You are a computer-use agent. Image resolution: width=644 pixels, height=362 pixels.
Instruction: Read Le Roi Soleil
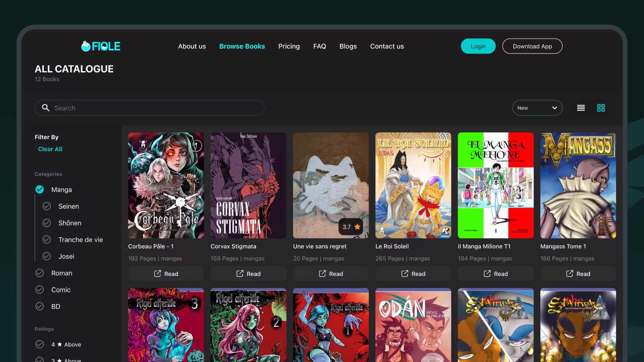tap(413, 274)
